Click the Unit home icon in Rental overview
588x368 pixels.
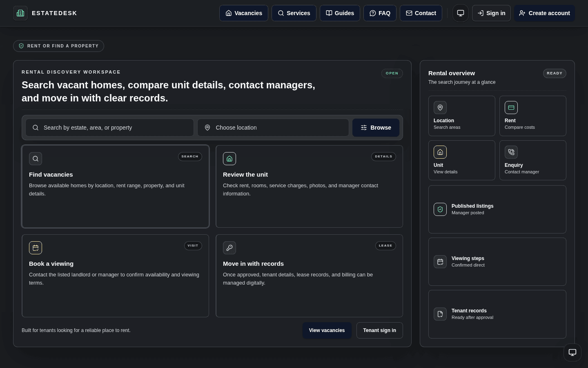(x=440, y=152)
